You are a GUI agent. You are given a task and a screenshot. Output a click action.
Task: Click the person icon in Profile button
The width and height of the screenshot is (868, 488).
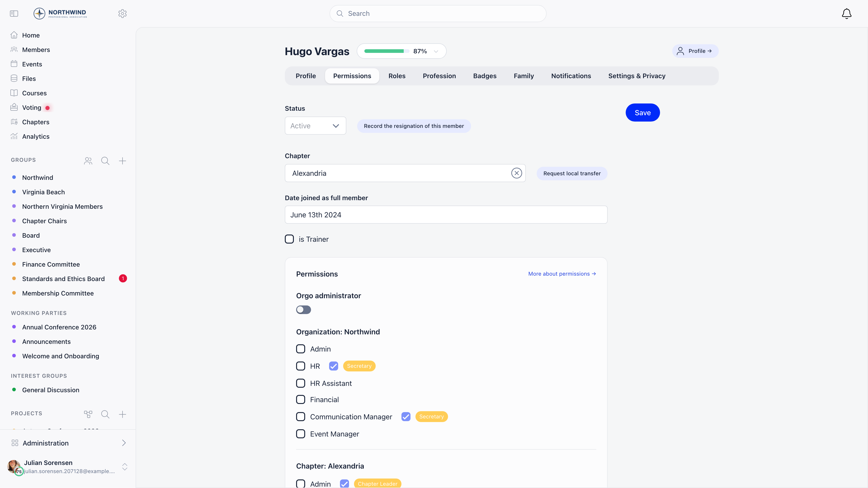(x=680, y=51)
